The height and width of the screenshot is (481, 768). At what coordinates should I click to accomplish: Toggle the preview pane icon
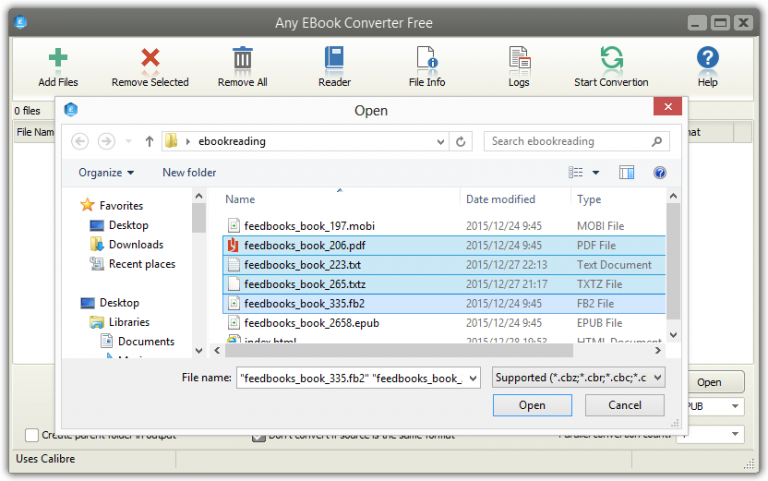click(x=626, y=172)
